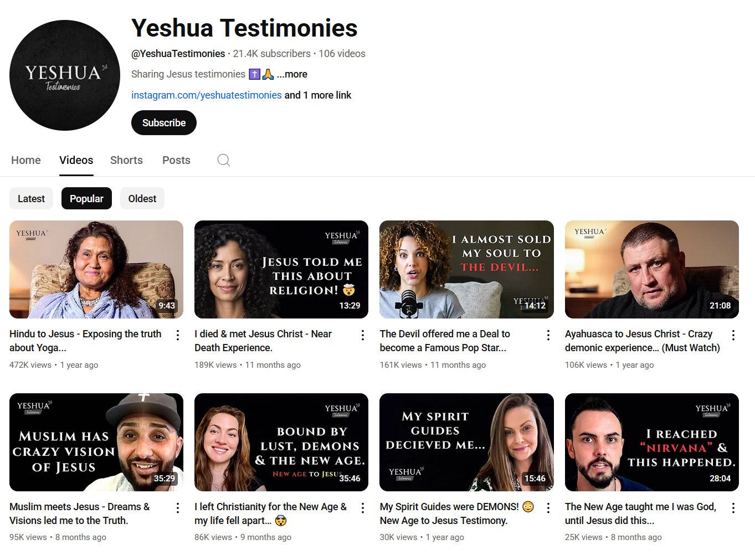Select the Oldest sort chip
This screenshot has width=755, height=560.
(142, 198)
